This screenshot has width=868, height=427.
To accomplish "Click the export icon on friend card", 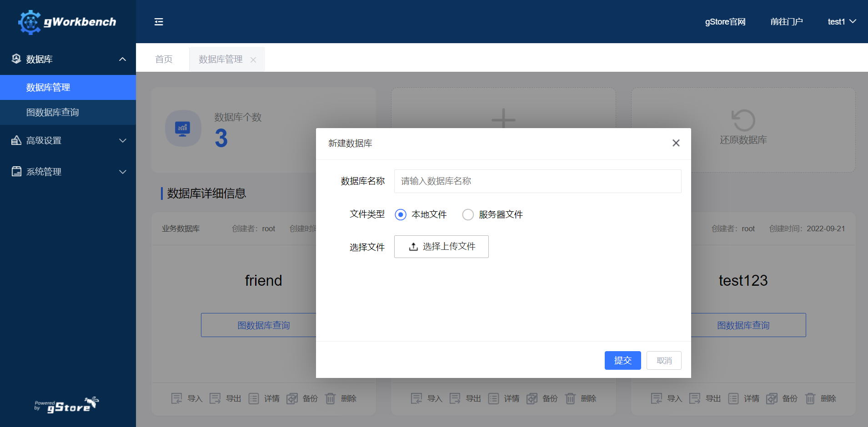I will pos(215,398).
